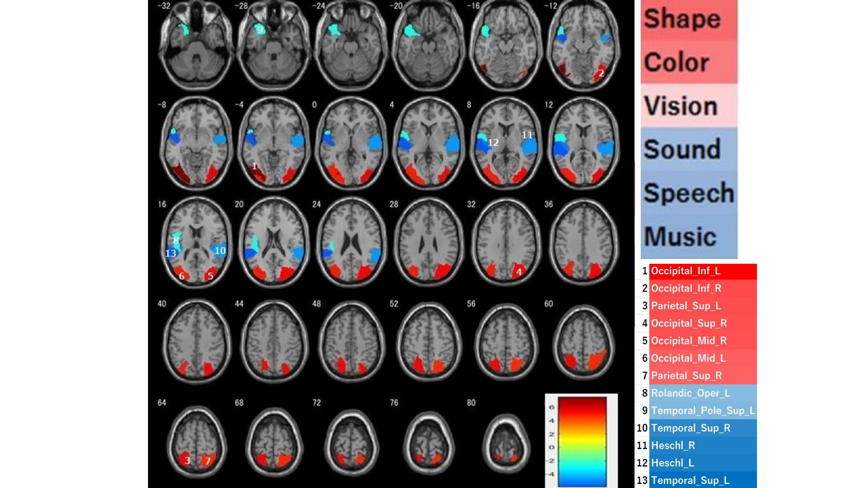
Task: Click region marker 13 in slice 16
Action: [x=171, y=253]
